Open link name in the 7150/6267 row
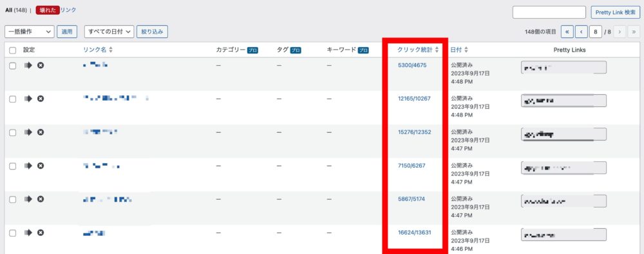The width and height of the screenshot is (644, 254). (102, 166)
